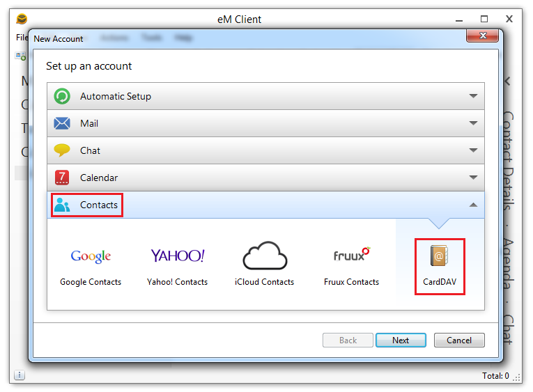Expand the Chat section arrow
This screenshot has height=392, width=533.
click(473, 150)
